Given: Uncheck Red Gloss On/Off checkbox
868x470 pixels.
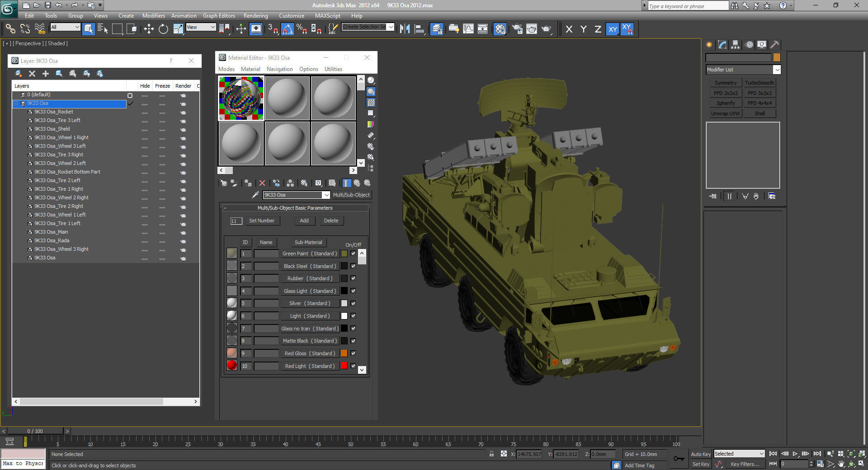Looking at the screenshot, I should point(353,353).
